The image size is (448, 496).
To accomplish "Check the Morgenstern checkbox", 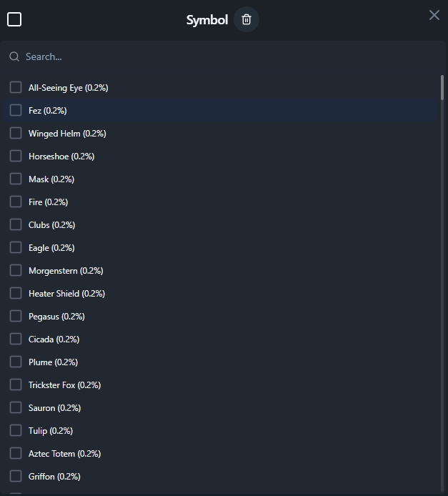I will pos(16,270).
